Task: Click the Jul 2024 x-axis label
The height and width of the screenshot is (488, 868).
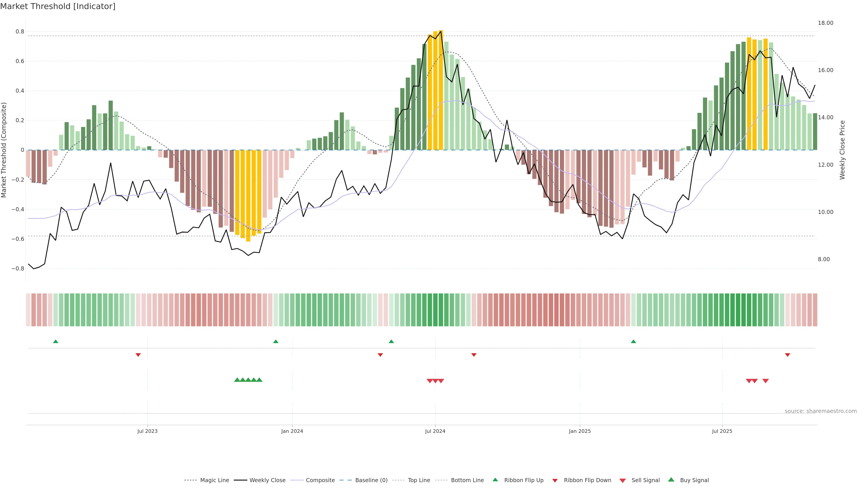Action: tap(435, 431)
